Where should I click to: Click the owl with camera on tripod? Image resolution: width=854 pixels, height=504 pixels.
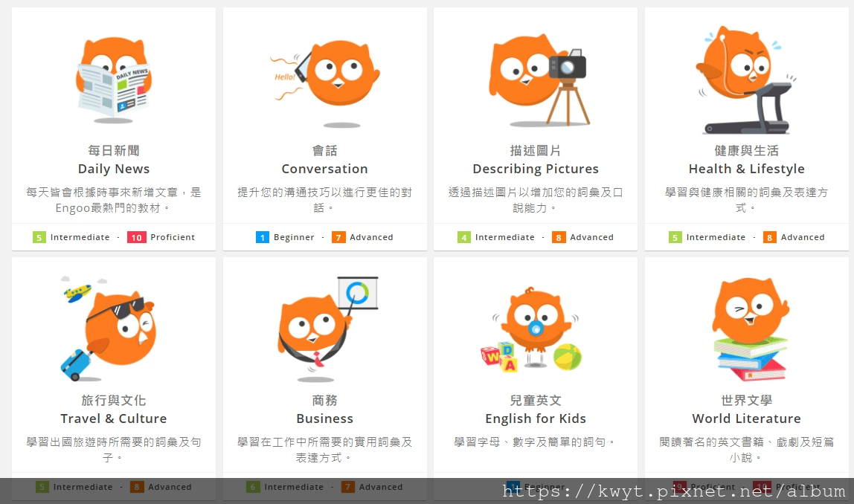coord(539,79)
